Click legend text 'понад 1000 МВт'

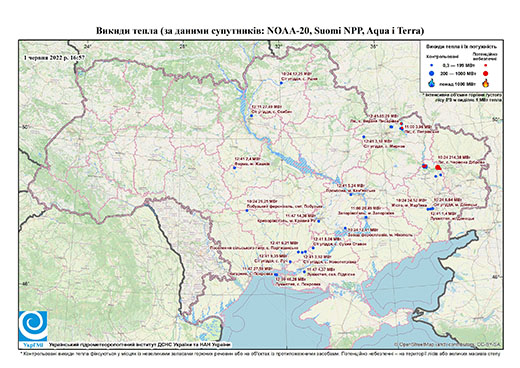[x=457, y=84]
